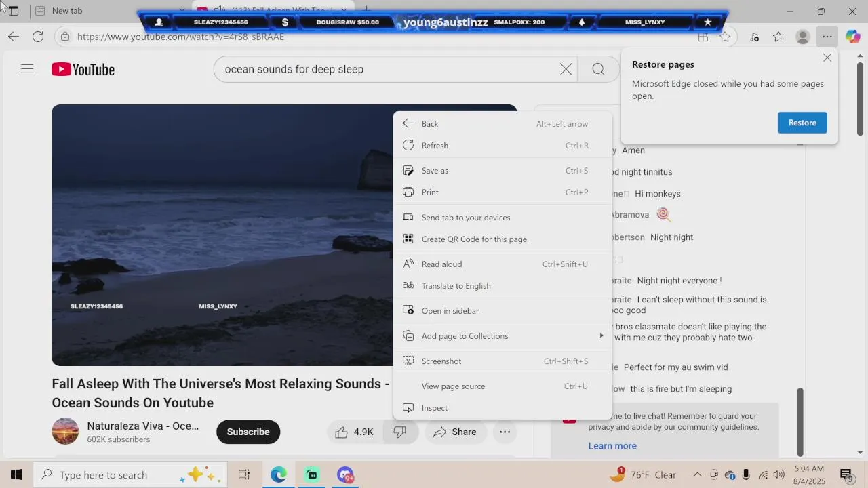Viewport: 868px width, 488px height.
Task: Click the microphone icon in system tray
Action: [x=747, y=474]
